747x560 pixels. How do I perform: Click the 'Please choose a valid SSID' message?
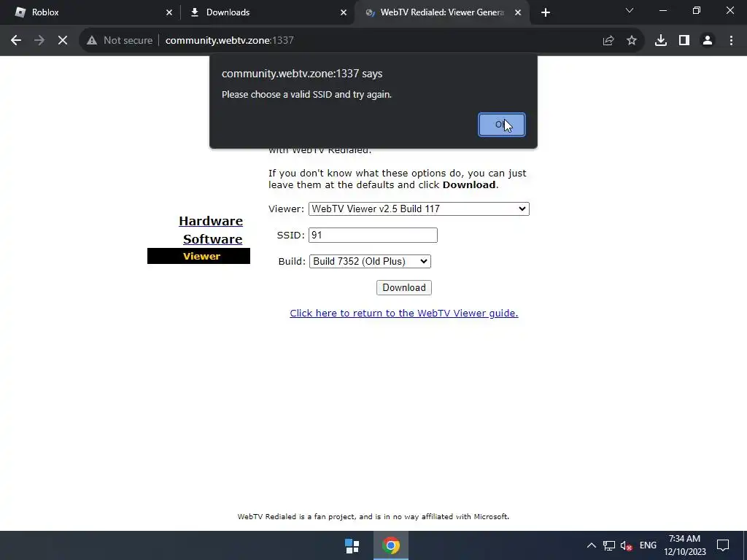pos(307,94)
